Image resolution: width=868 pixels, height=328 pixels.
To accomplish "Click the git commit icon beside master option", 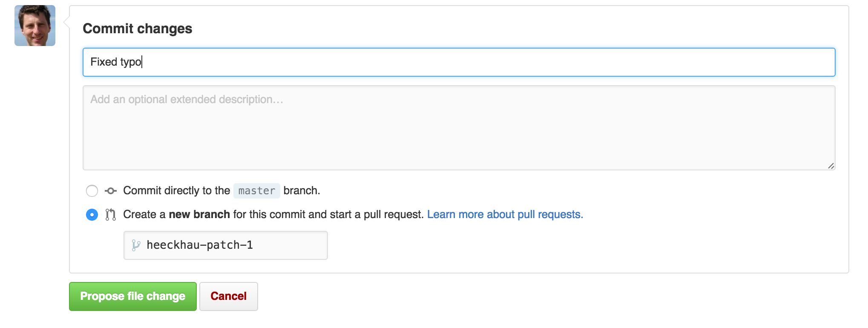I will coord(111,191).
